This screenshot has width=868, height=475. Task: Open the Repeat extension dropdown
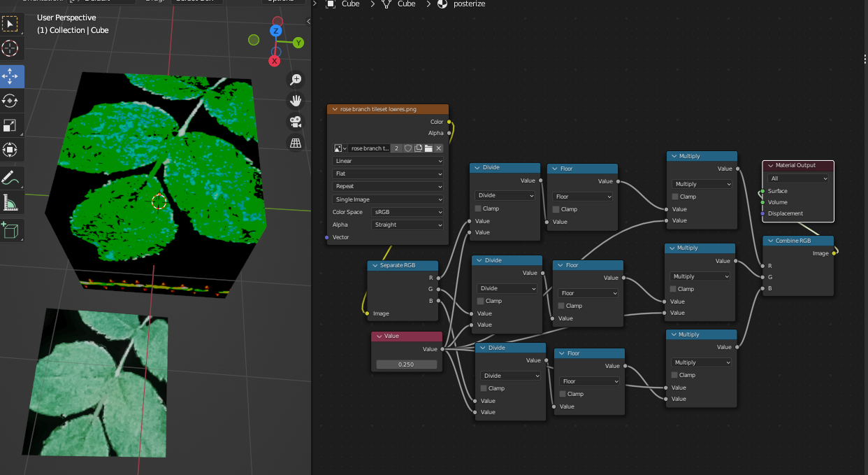[388, 187]
